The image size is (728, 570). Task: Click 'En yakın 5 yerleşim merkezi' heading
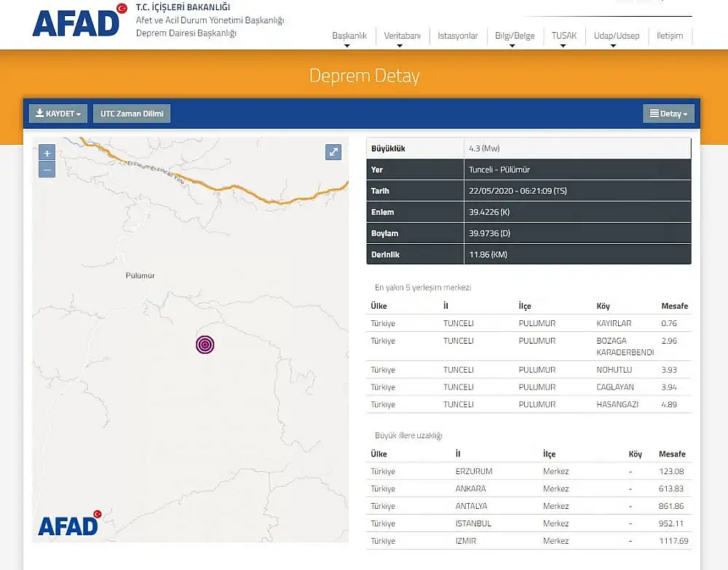click(x=423, y=288)
